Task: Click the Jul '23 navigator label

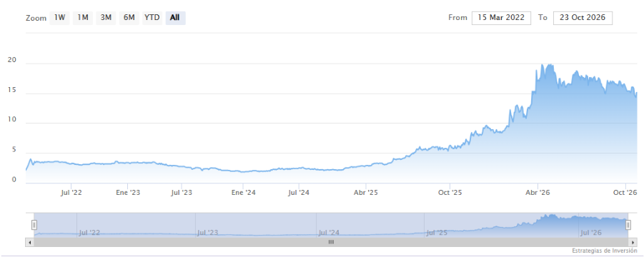Action: click(x=208, y=233)
